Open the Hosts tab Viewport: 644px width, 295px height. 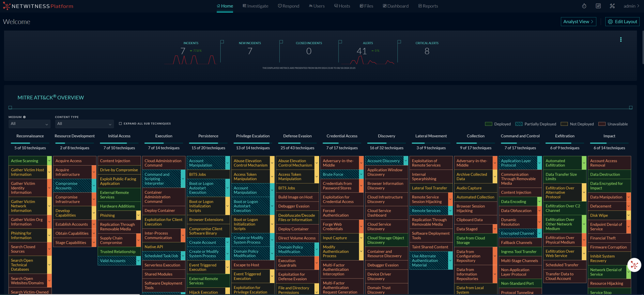[x=342, y=6]
